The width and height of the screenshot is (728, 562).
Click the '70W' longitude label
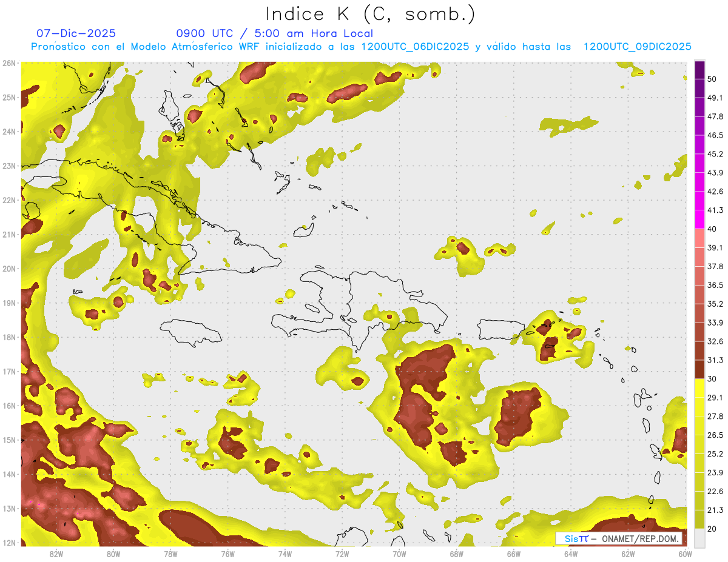[399, 554]
